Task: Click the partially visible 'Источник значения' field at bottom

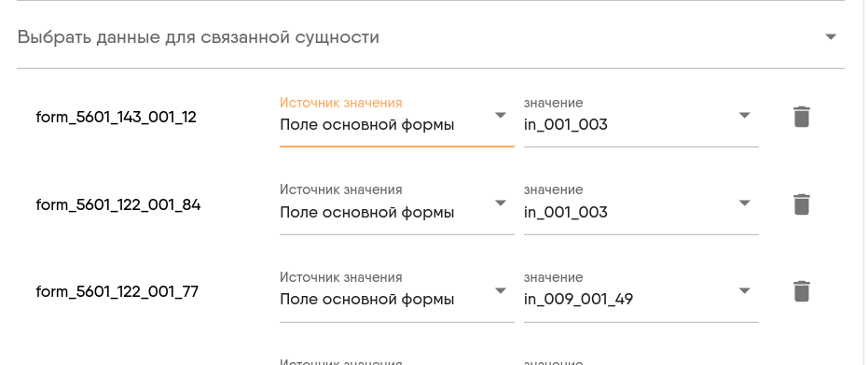Action: pyautogui.click(x=397, y=361)
